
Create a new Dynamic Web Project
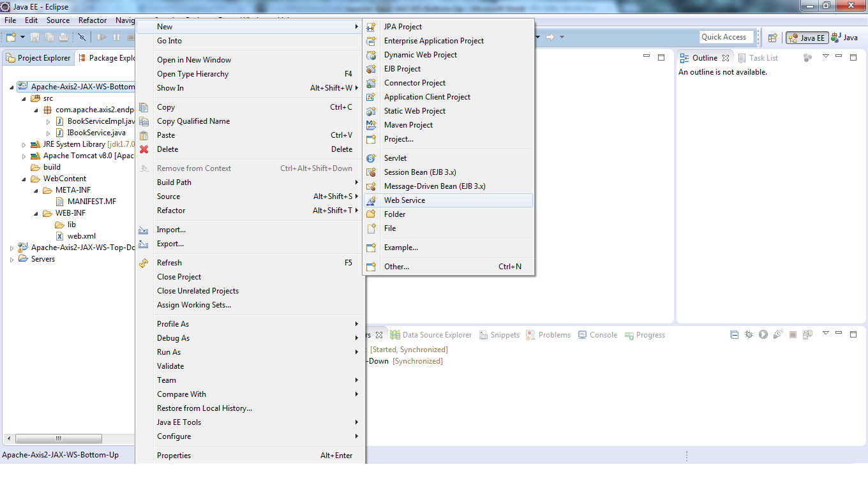pyautogui.click(x=420, y=54)
